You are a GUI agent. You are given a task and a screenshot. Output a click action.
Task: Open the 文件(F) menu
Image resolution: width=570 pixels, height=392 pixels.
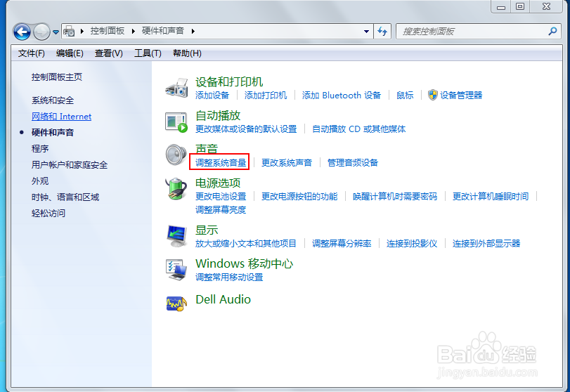pos(31,53)
